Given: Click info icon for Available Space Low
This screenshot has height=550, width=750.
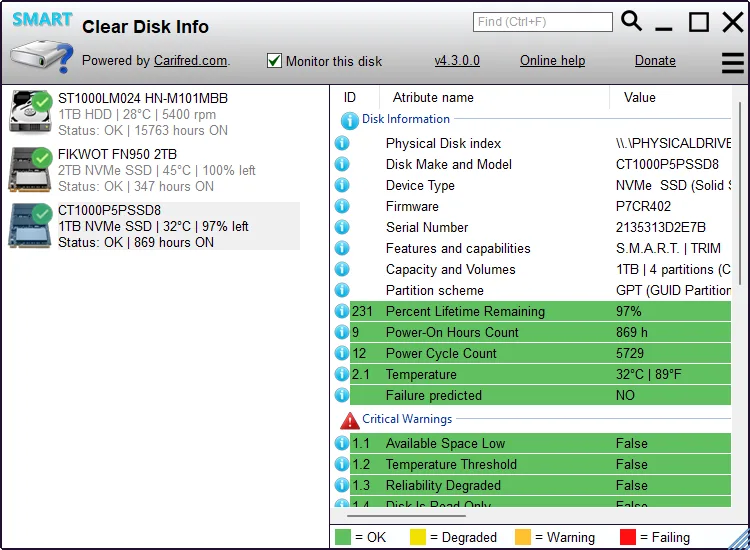Looking at the screenshot, I should [342, 443].
